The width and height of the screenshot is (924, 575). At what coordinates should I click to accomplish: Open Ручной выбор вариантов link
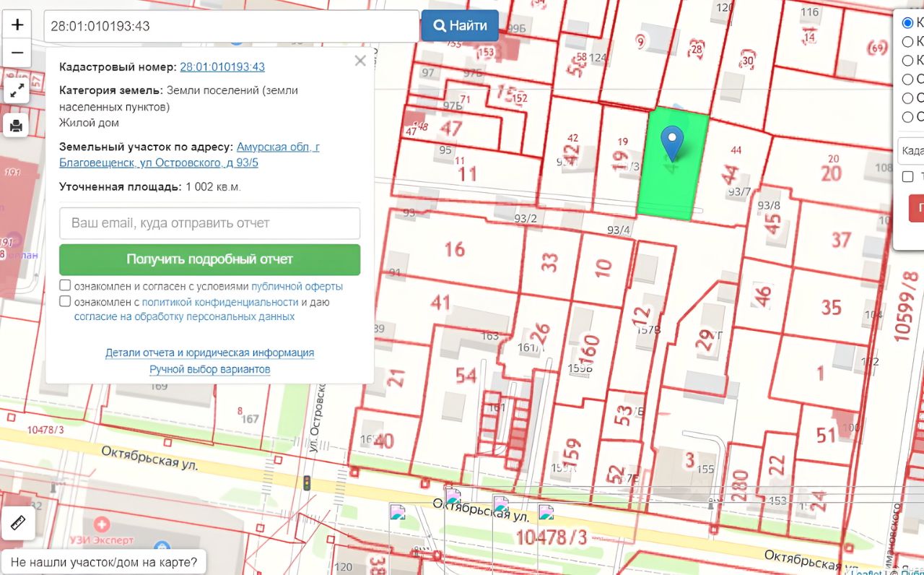(x=210, y=369)
